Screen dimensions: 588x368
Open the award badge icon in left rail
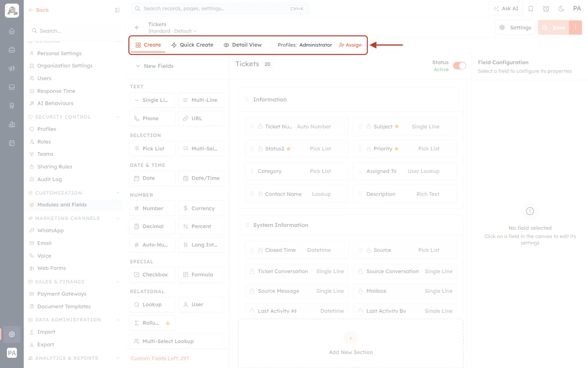(12, 105)
